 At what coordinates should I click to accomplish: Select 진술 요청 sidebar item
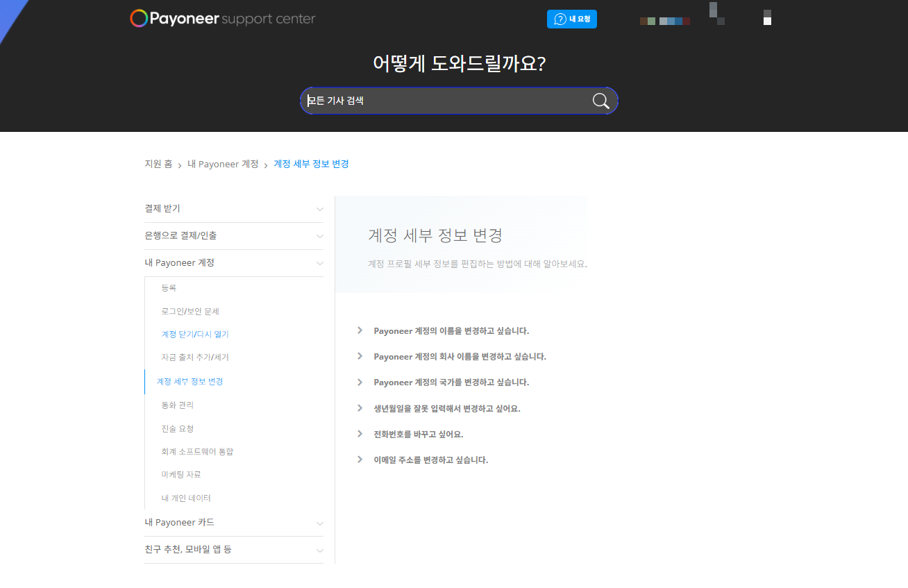[177, 428]
